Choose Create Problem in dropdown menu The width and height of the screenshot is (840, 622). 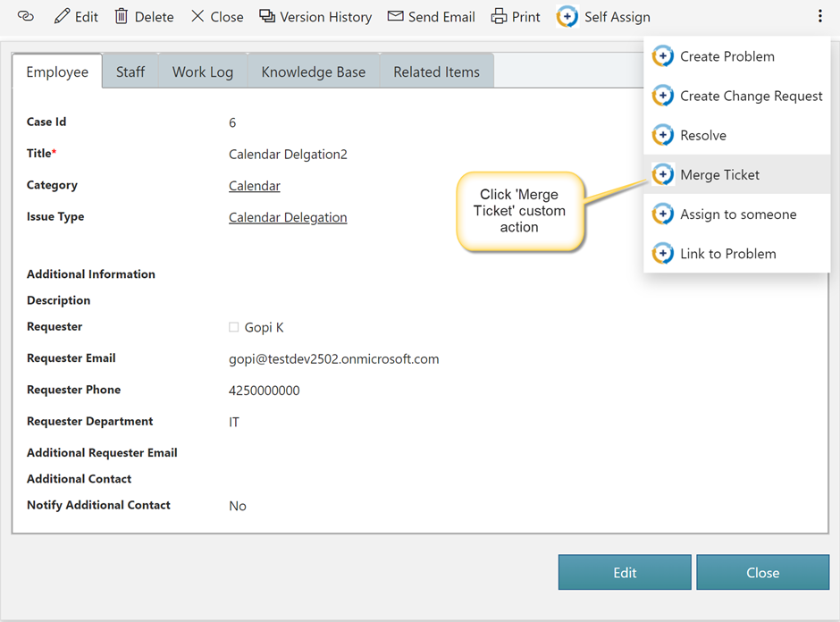[x=727, y=56]
